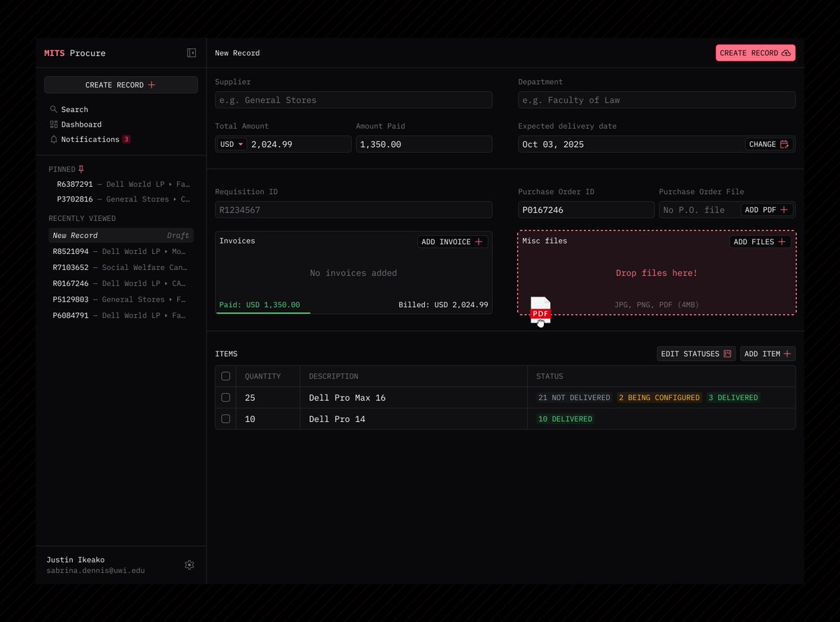This screenshot has height=622, width=840.
Task: Click the Drop files here area
Action: tap(657, 273)
